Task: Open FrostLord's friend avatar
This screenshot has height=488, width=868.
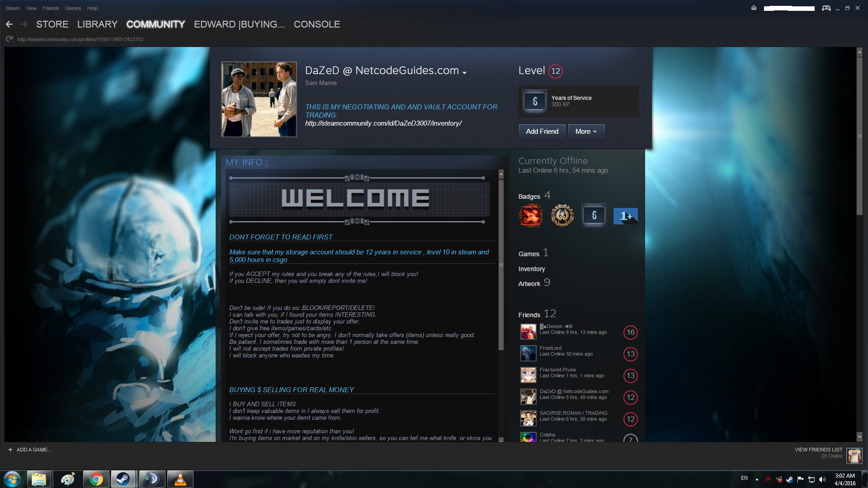Action: point(528,353)
